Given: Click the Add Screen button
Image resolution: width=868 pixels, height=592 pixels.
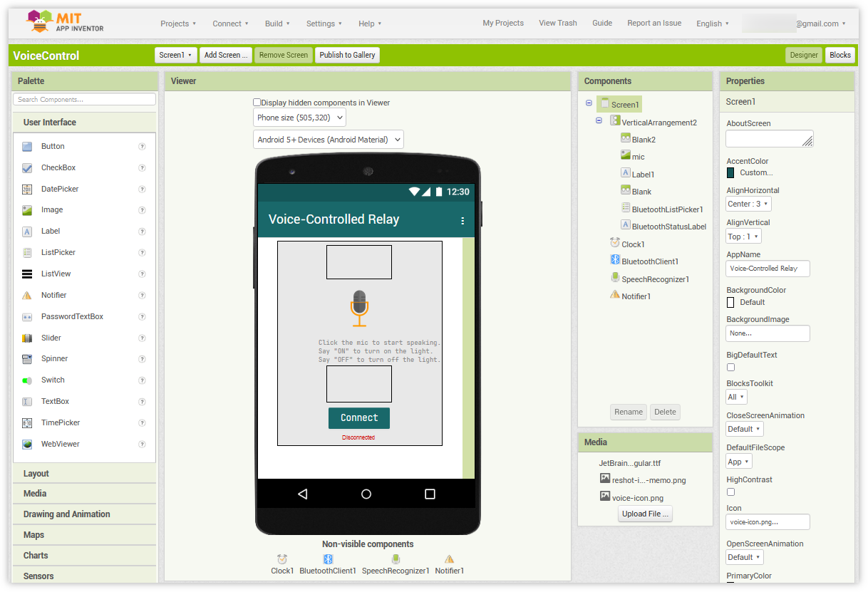Looking at the screenshot, I should (226, 55).
